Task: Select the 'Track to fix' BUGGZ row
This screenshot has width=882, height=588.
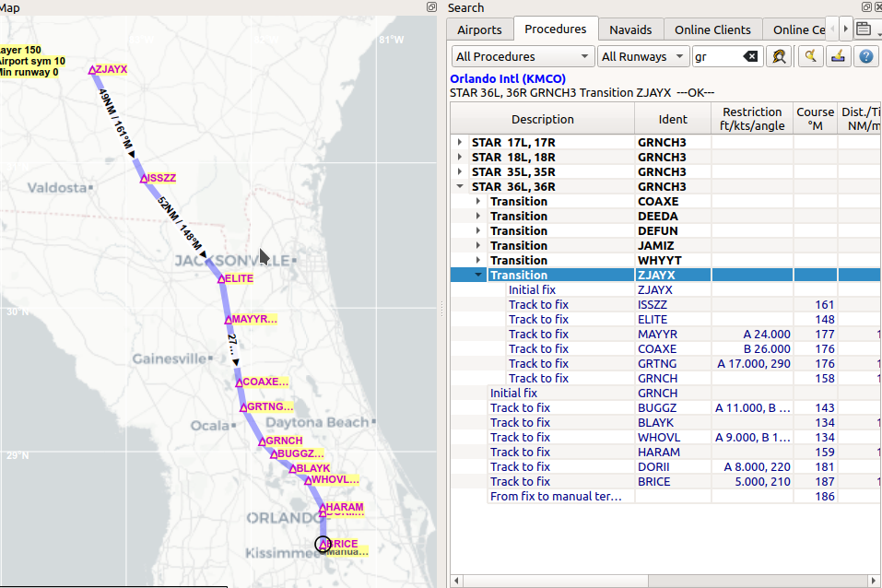Action: point(664,407)
